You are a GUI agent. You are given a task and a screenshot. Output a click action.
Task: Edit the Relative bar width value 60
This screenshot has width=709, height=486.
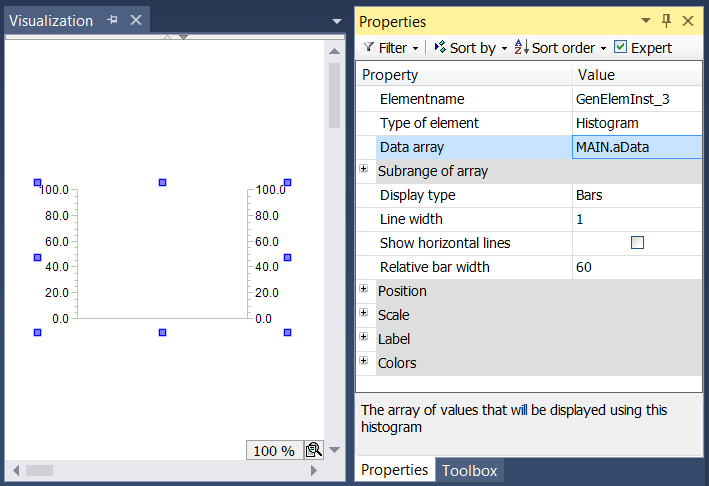pos(637,267)
